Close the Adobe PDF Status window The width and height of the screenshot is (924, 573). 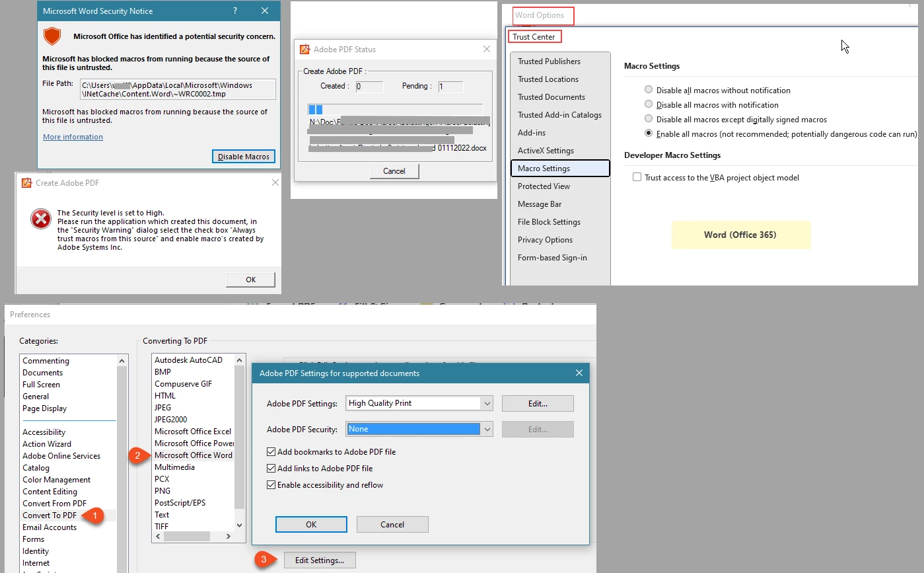coord(487,49)
